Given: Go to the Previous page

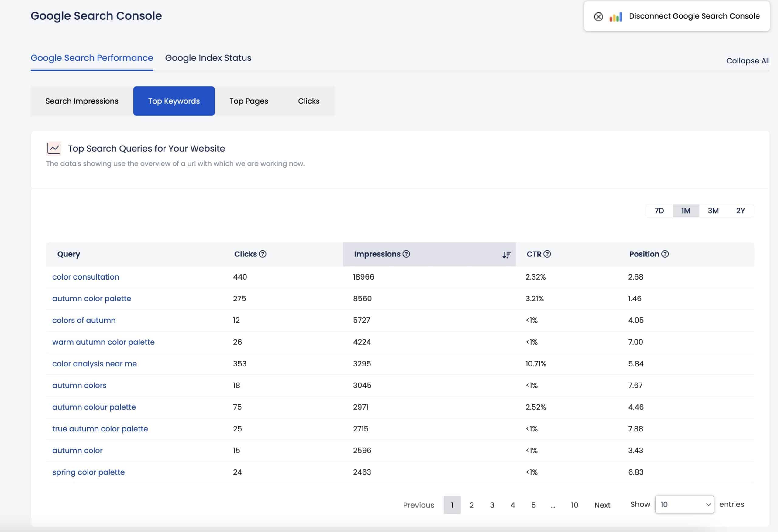Looking at the screenshot, I should (x=418, y=505).
